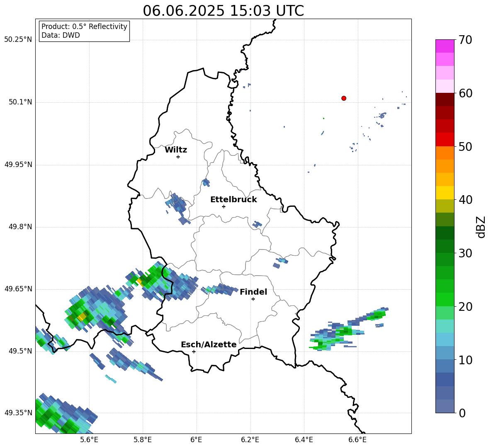Click the dark maroon colorbar segment below 60

(445, 99)
